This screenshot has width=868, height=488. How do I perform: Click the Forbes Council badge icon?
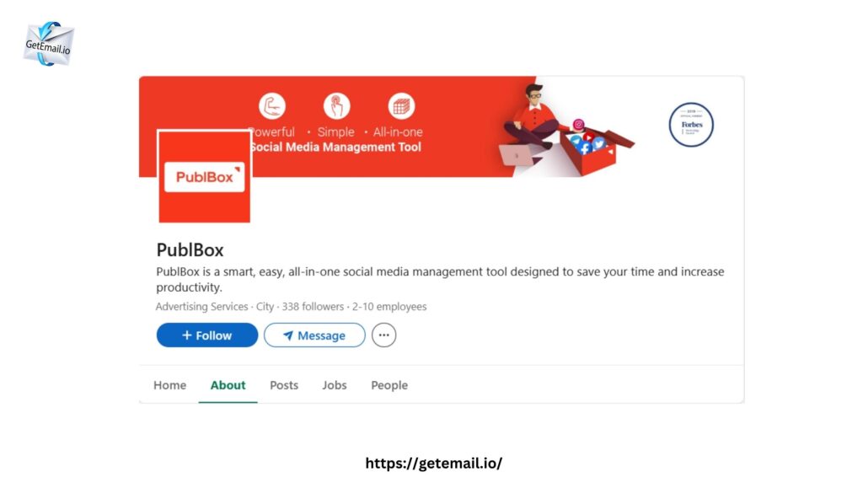pyautogui.click(x=691, y=125)
